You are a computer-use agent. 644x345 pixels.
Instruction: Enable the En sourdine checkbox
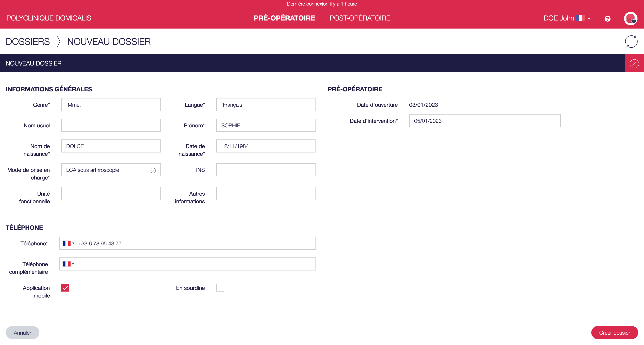click(220, 288)
